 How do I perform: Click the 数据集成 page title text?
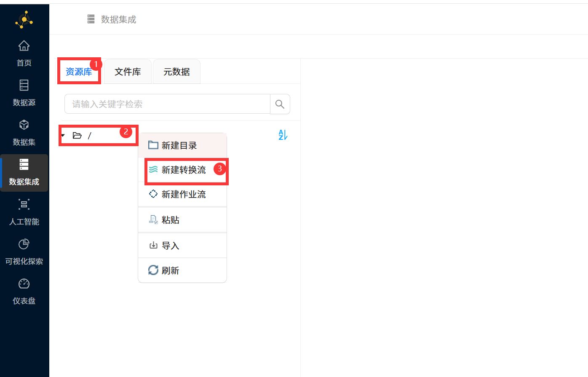click(x=119, y=19)
